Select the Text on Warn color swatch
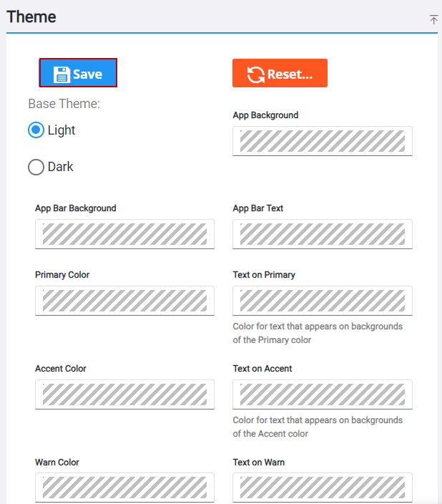Viewport: 442px width, 504px height. tap(323, 488)
